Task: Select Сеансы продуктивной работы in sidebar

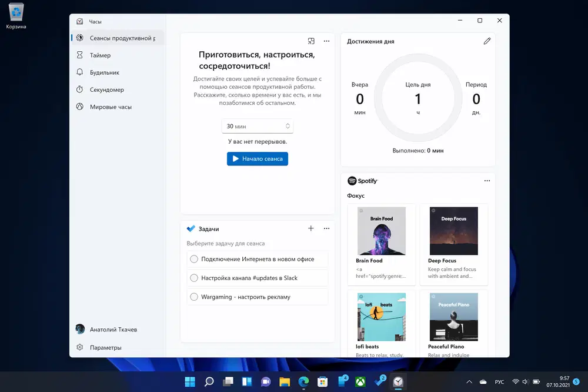Action: tap(118, 38)
